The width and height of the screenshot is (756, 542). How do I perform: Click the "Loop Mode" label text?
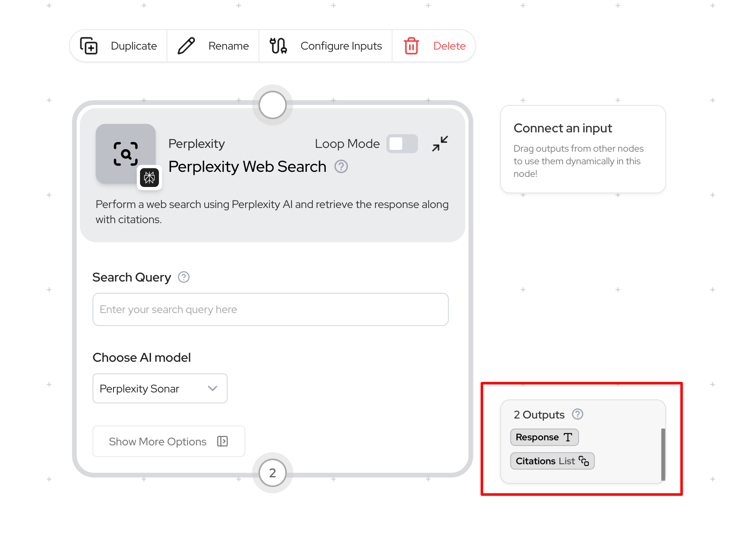pyautogui.click(x=347, y=144)
